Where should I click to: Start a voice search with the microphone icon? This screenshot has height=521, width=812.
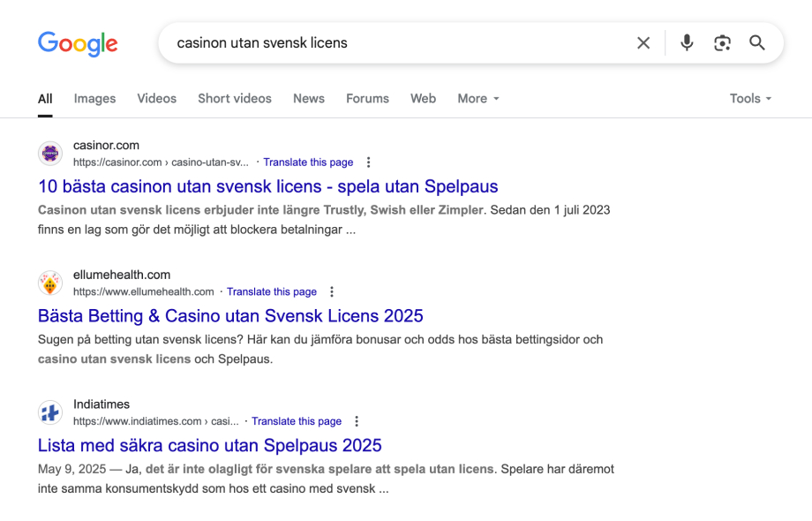pyautogui.click(x=687, y=42)
